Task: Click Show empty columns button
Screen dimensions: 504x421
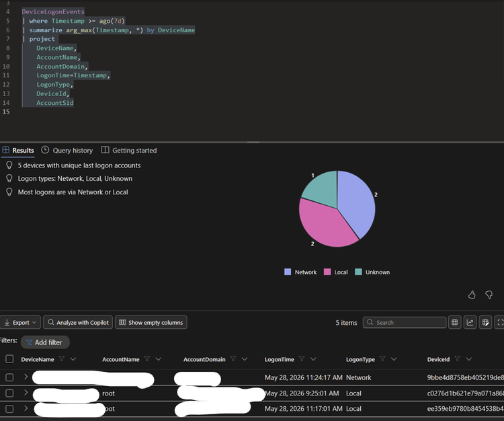Action: [x=151, y=322]
